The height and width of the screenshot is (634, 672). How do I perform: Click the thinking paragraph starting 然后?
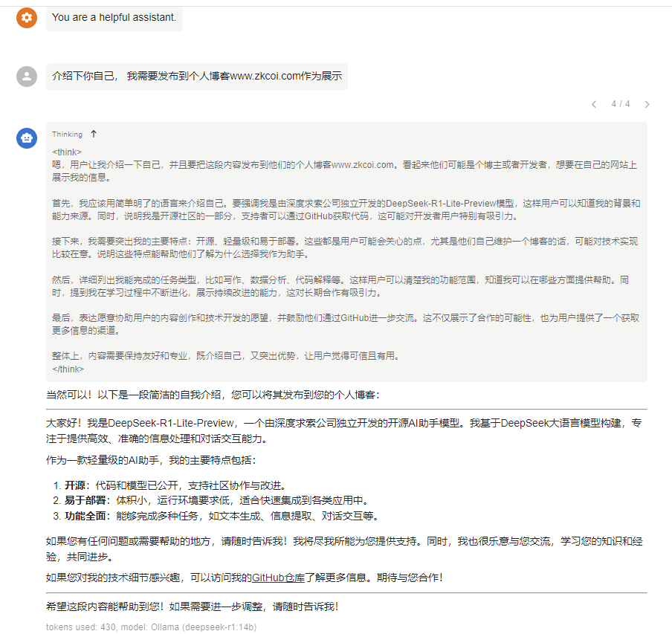coord(340,286)
